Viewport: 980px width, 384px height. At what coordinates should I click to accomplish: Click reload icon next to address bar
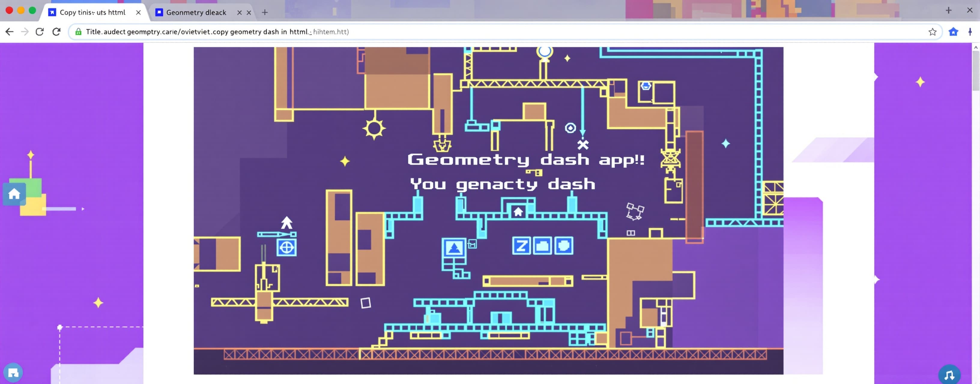[56, 32]
